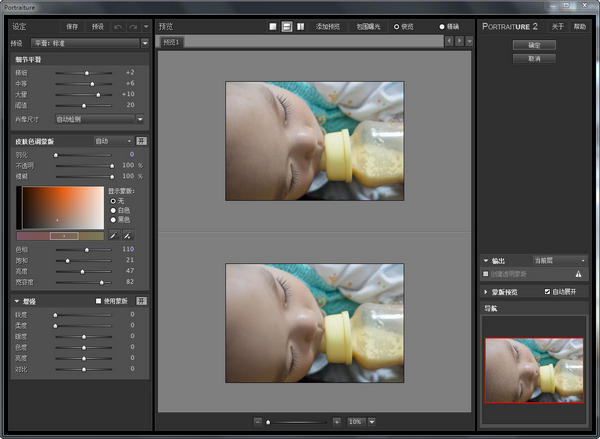Click the skin hue and saturation color picker
The height and width of the screenshot is (439, 600).
click(x=62, y=207)
